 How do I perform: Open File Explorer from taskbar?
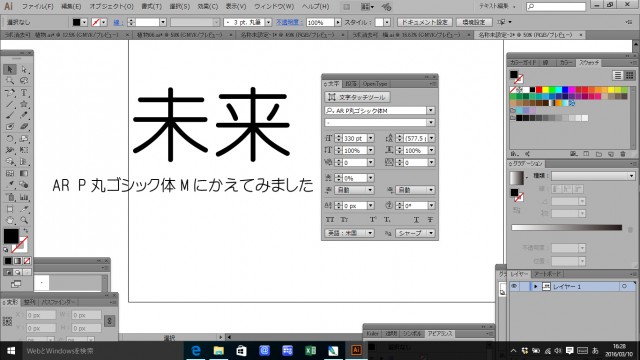[x=219, y=350]
